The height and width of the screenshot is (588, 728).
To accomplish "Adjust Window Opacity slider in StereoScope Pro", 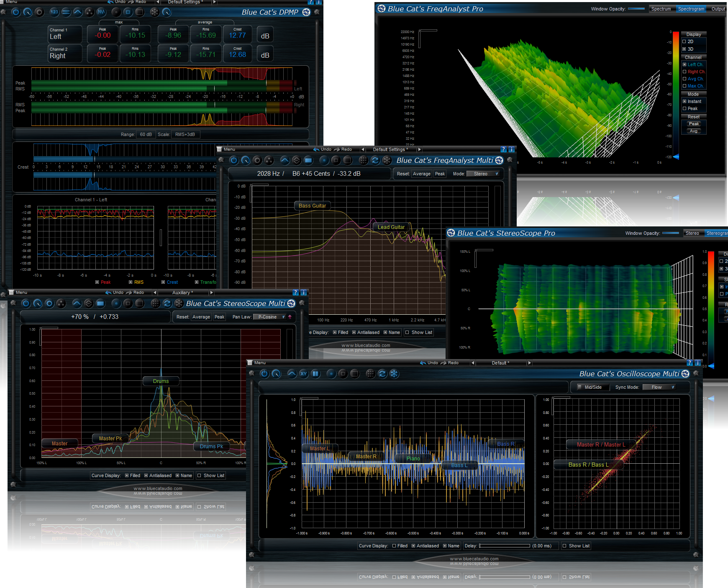I will click(x=671, y=233).
